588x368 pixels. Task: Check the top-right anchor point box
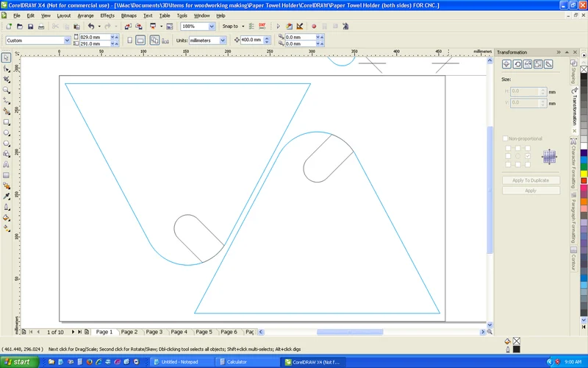[x=528, y=148]
